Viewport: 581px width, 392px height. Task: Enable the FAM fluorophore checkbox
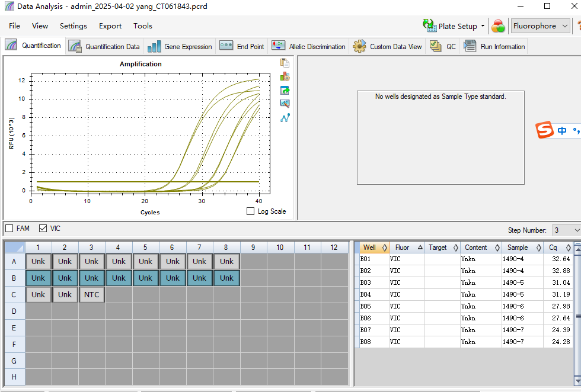coord(9,229)
